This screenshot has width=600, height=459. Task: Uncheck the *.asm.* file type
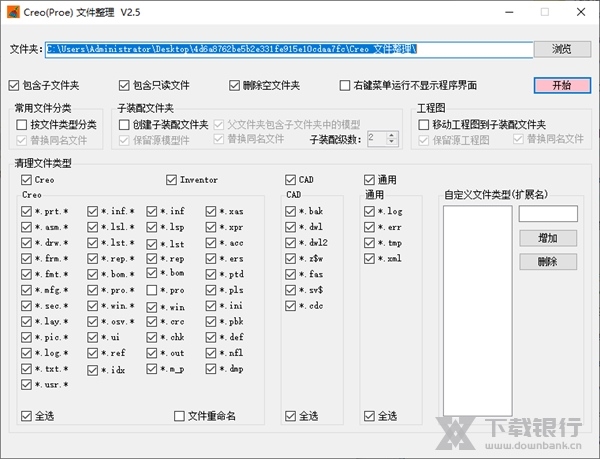(26, 227)
